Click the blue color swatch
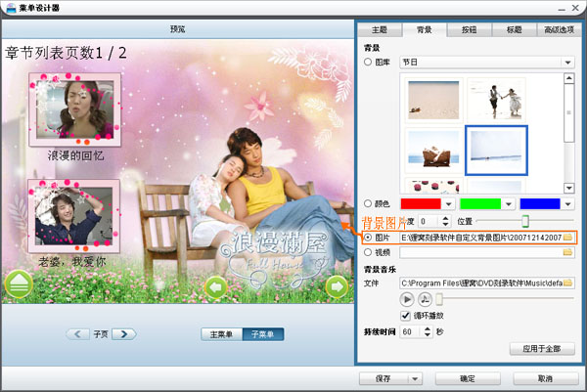 (x=540, y=204)
